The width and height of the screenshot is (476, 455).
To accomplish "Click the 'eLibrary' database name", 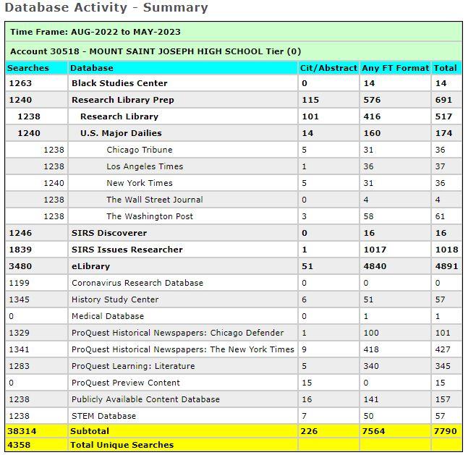I will coord(90,266).
